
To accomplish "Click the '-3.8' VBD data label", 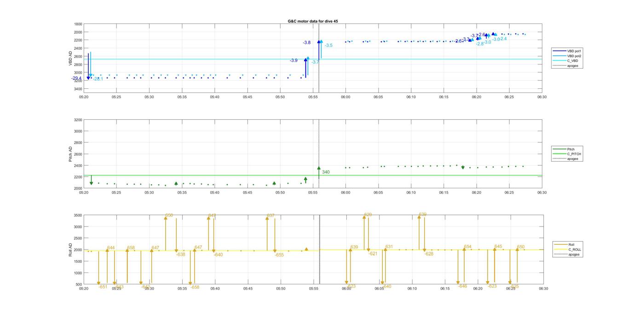I will tap(306, 43).
